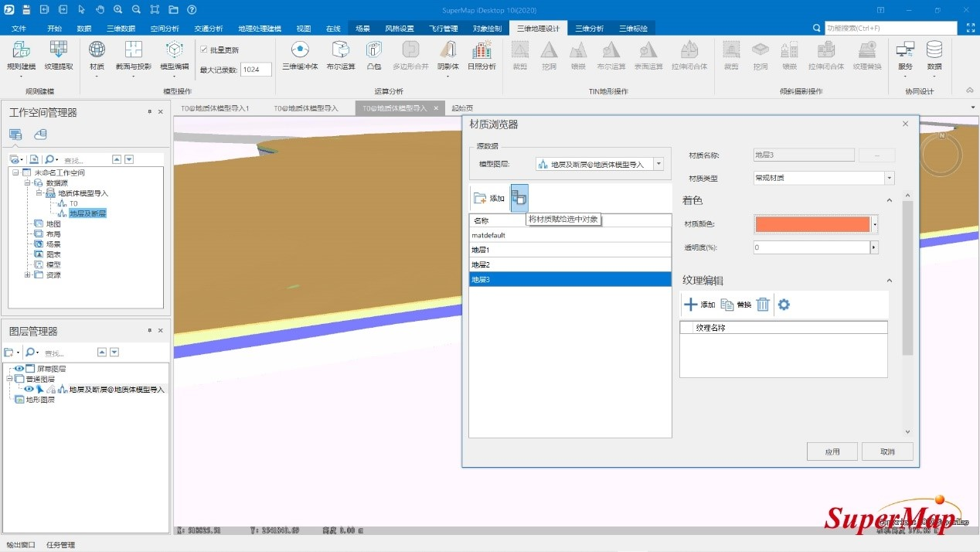
Task: Open 日照分析 tool
Action: 481,56
